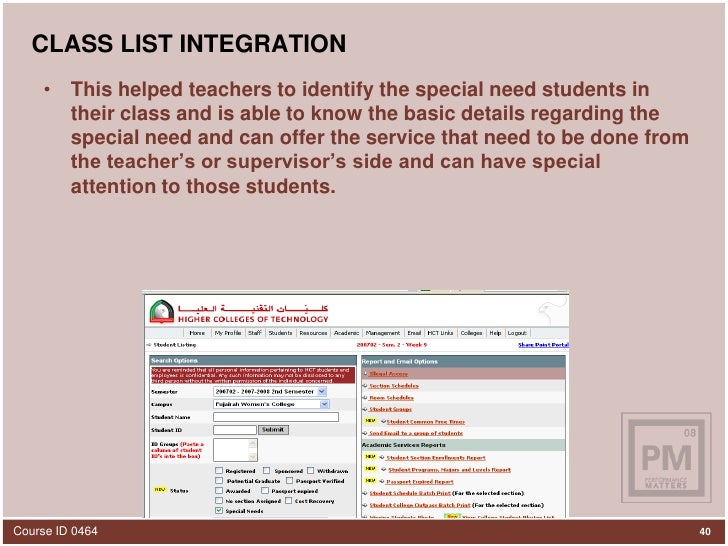Open the Students menu

(280, 333)
